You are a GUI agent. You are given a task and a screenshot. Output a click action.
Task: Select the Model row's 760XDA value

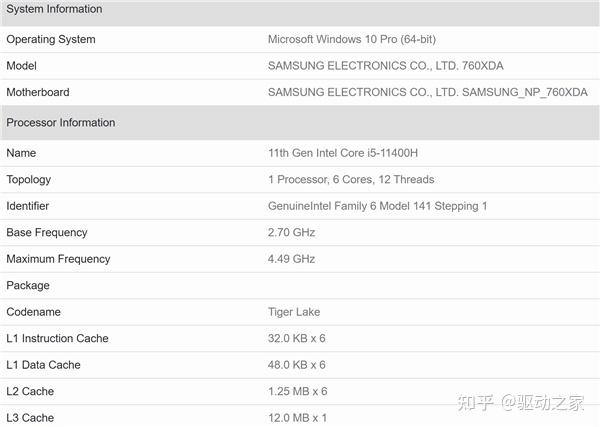pos(385,66)
